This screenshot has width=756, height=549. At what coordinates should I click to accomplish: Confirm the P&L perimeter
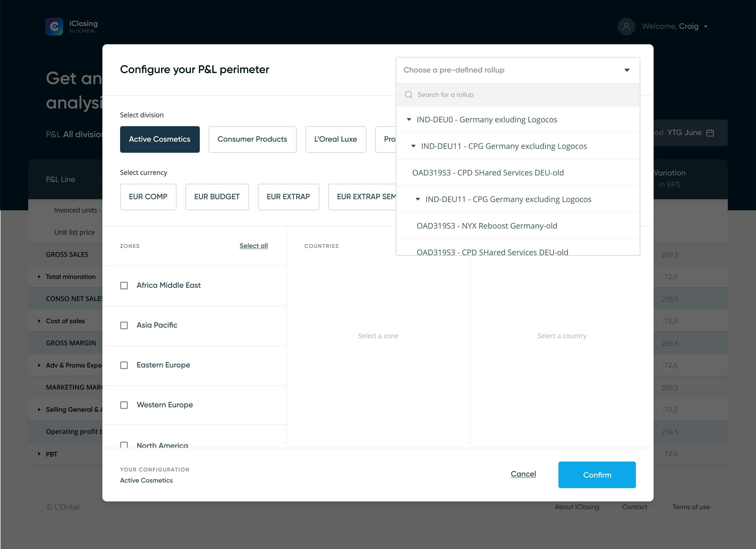pos(597,475)
